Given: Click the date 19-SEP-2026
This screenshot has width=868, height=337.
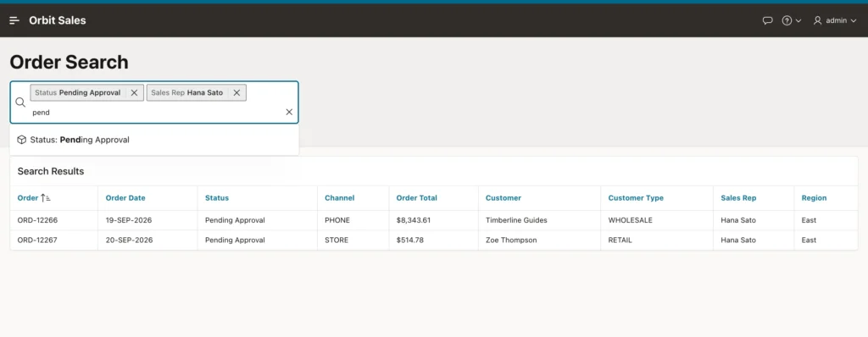Looking at the screenshot, I should click(129, 220).
